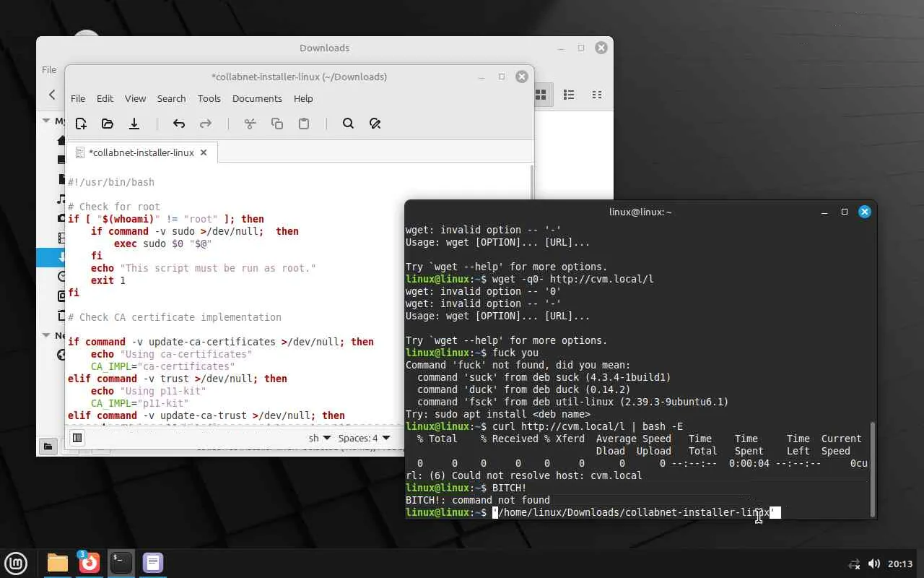This screenshot has width=924, height=578.
Task: Open the editor's Help menu
Action: 303,98
